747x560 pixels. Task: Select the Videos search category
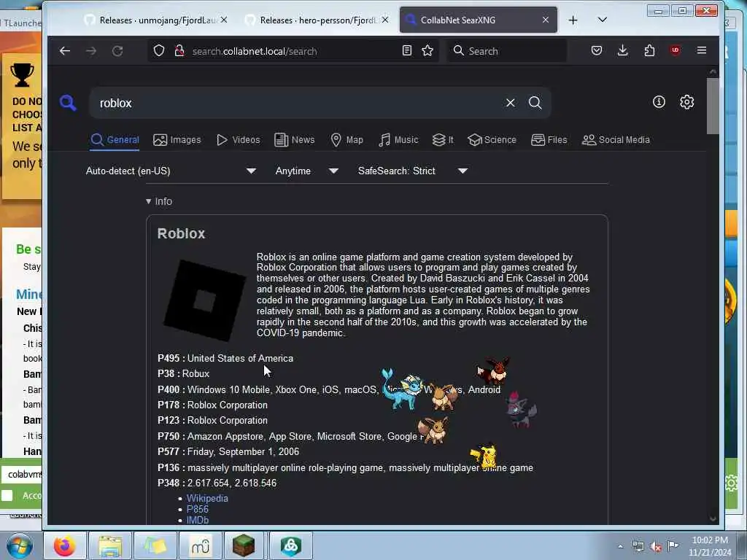click(x=239, y=140)
